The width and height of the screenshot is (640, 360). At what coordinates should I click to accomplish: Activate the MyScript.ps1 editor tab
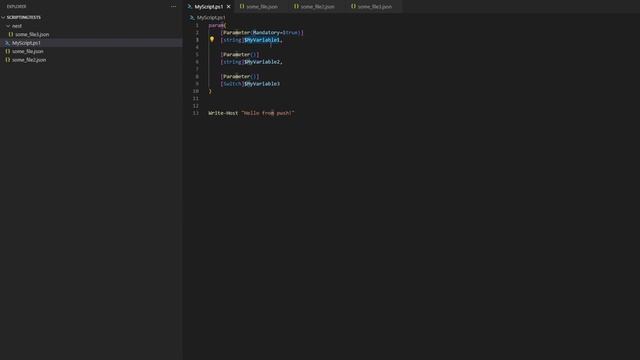click(x=209, y=7)
